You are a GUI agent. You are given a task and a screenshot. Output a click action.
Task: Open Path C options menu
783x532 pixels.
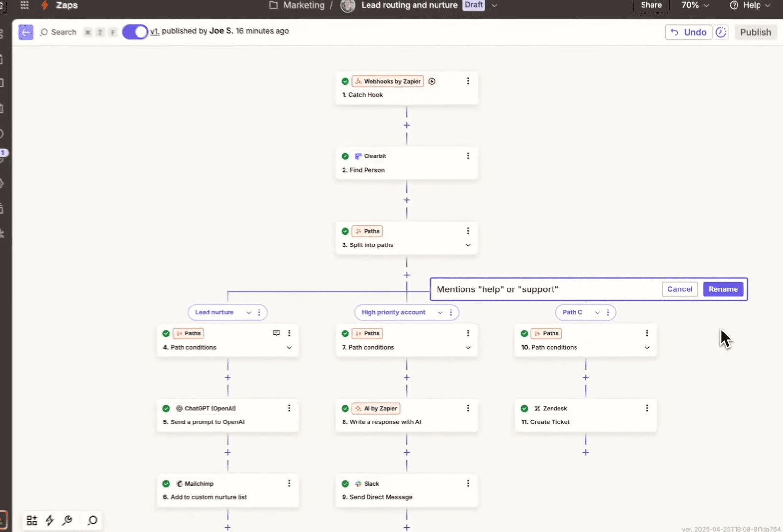coord(608,312)
